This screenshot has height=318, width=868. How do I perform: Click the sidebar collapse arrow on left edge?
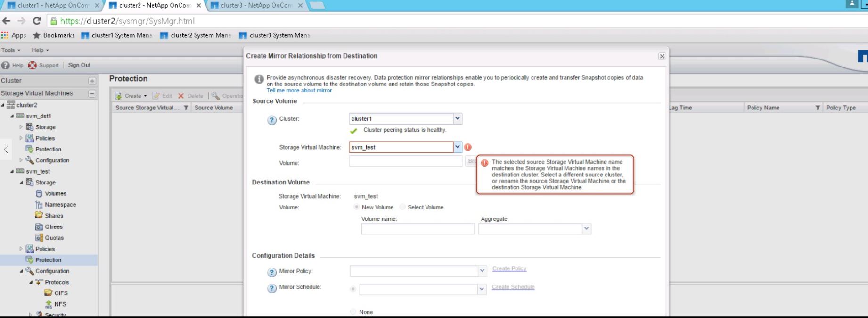pyautogui.click(x=6, y=150)
